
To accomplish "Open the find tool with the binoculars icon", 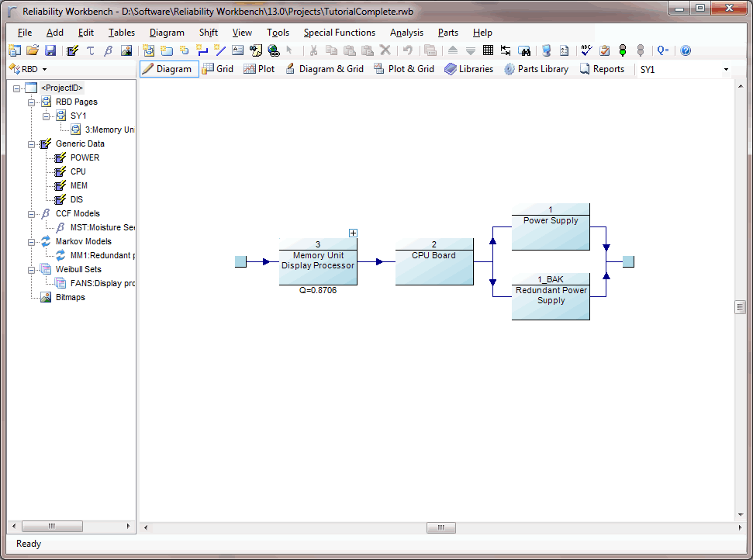I will pyautogui.click(x=526, y=50).
